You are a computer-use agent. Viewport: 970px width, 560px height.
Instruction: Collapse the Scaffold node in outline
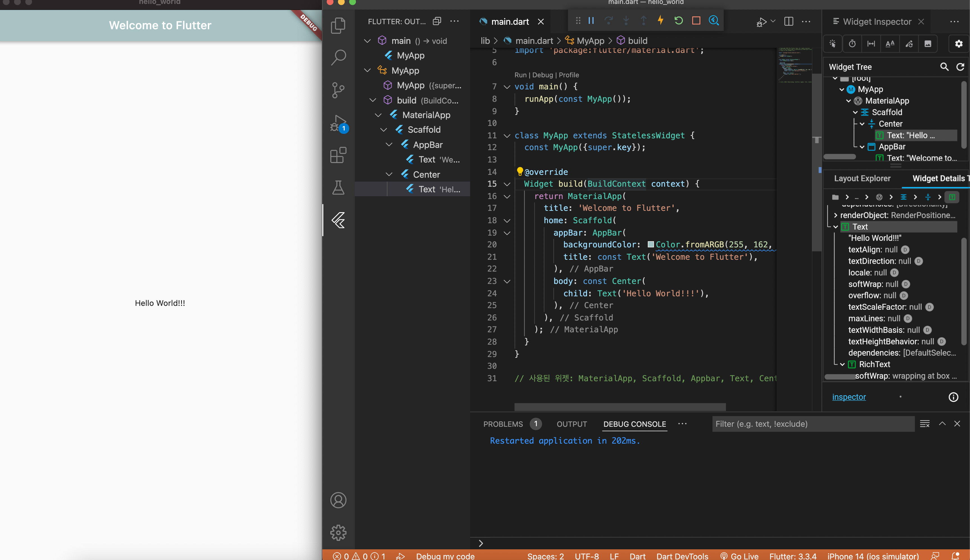coord(384,130)
